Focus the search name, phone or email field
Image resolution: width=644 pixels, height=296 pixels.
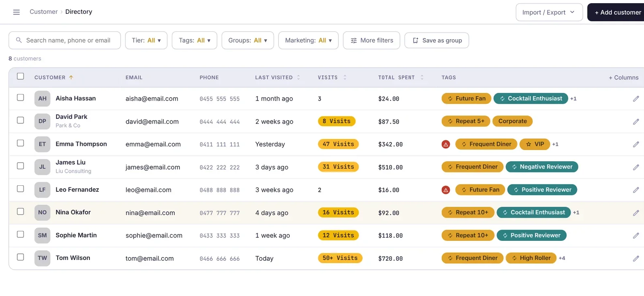point(64,41)
